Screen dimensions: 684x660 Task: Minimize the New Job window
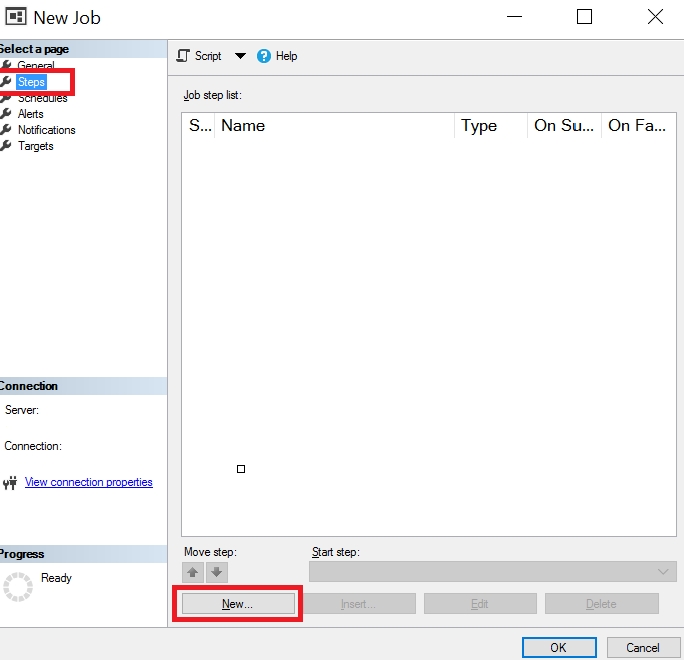(x=514, y=17)
